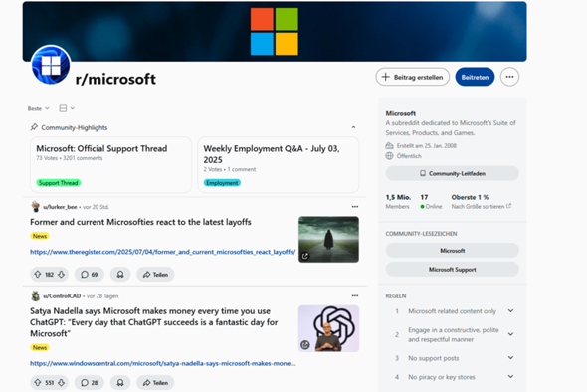The image size is (587, 392).
Task: Open comments on the layoffs post (69)
Action: tap(90, 274)
